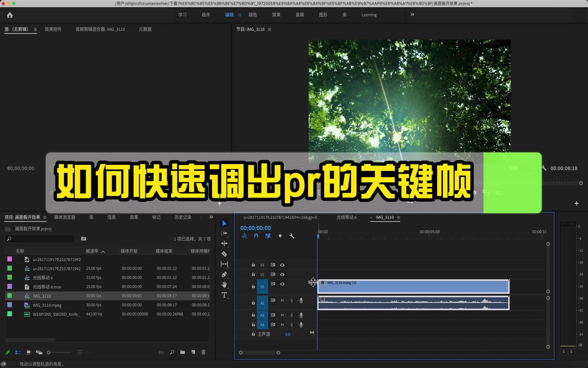588x368 pixels.
Task: Open the new bin folder icon
Action: point(182,352)
